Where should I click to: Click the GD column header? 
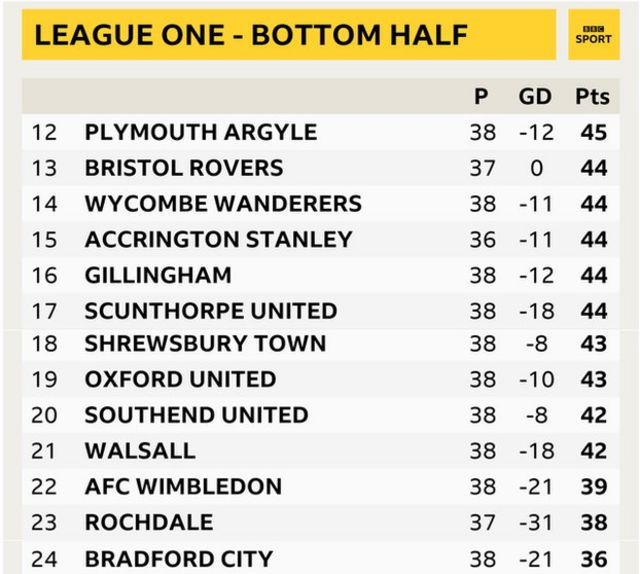pos(535,97)
